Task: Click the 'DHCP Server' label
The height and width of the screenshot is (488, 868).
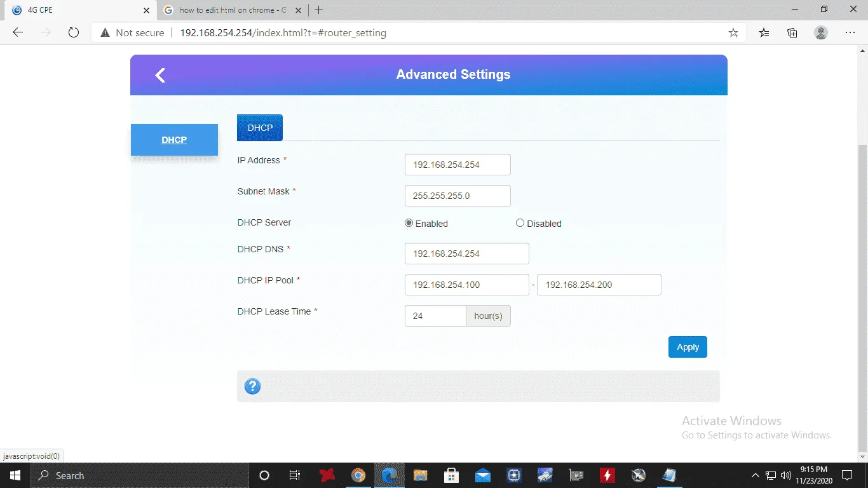Action: tap(264, 222)
